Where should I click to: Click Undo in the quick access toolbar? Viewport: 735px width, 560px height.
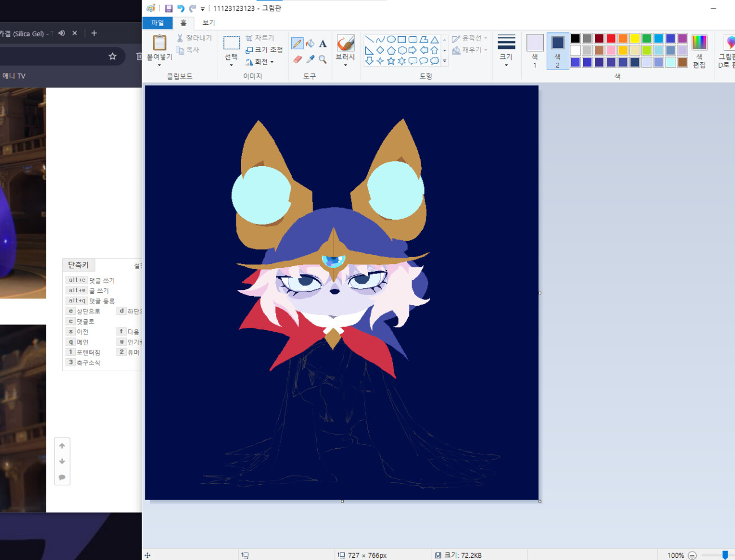(x=180, y=8)
